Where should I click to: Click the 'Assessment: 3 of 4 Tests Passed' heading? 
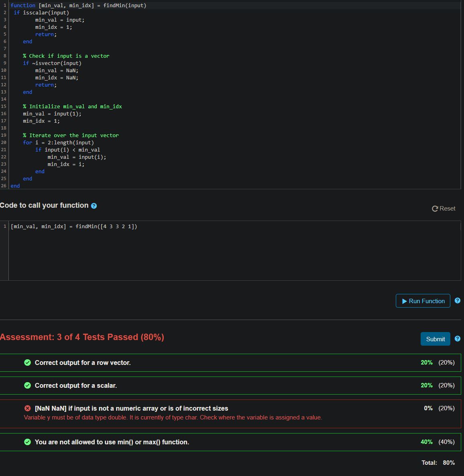pos(82,337)
